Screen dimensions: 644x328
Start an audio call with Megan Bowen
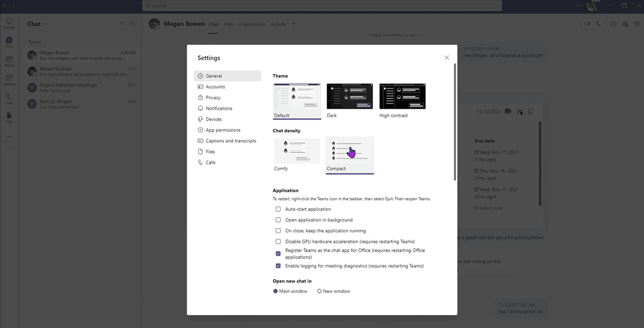pyautogui.click(x=598, y=24)
